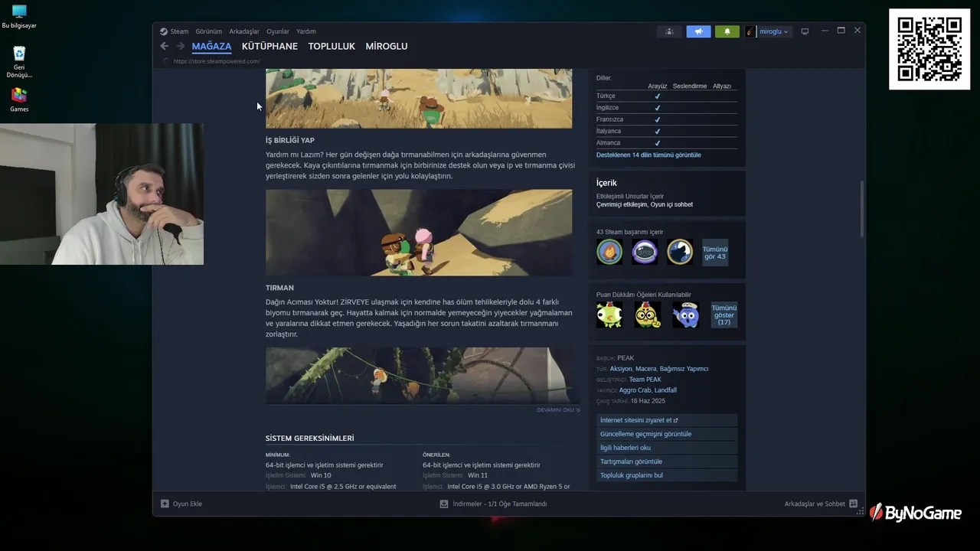Screen dimensions: 980x551
Task: Click İlgili haberleri oku
Action: coord(667,448)
